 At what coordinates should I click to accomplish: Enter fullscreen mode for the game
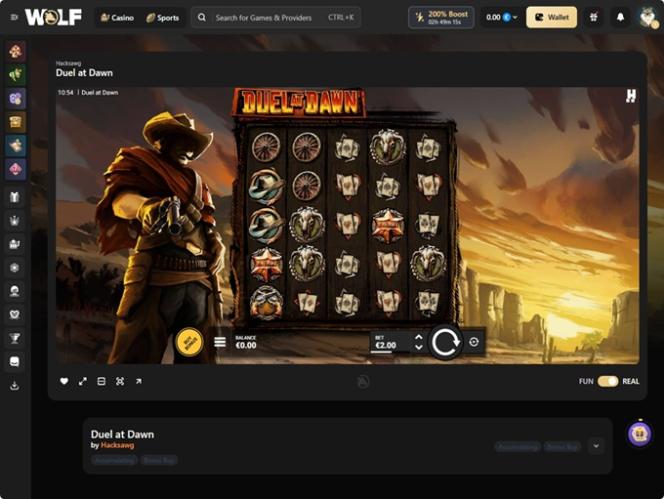[83, 381]
